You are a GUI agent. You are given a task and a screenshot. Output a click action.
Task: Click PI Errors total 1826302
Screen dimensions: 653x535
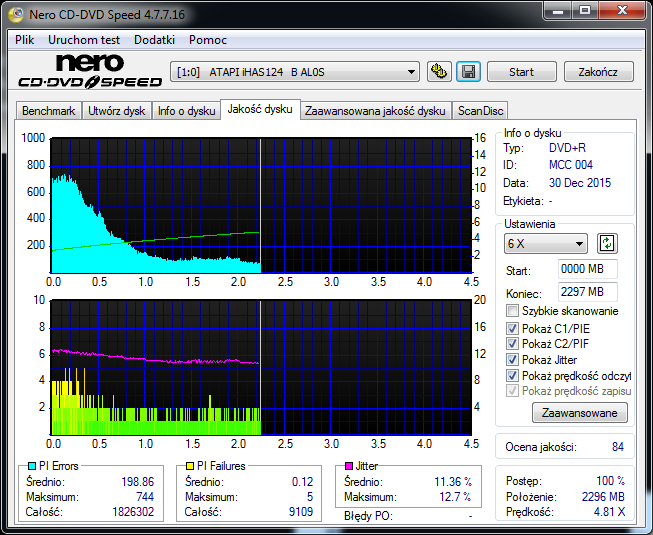point(133,512)
